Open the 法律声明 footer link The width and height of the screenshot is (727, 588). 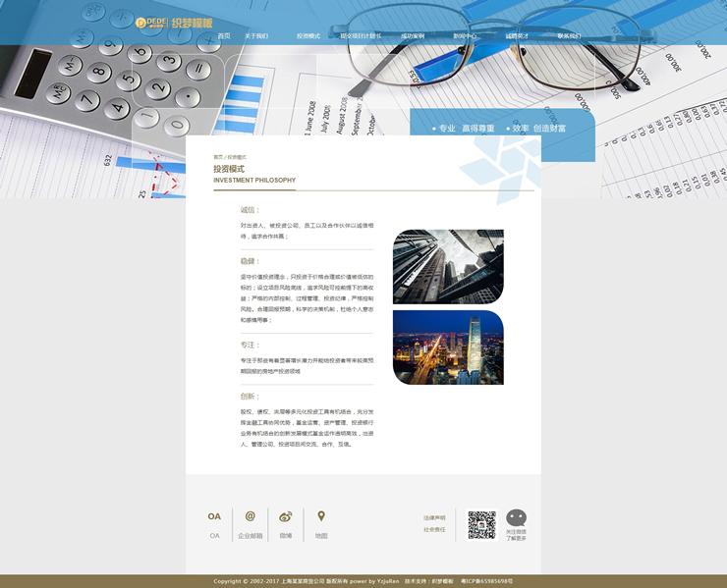click(x=434, y=517)
